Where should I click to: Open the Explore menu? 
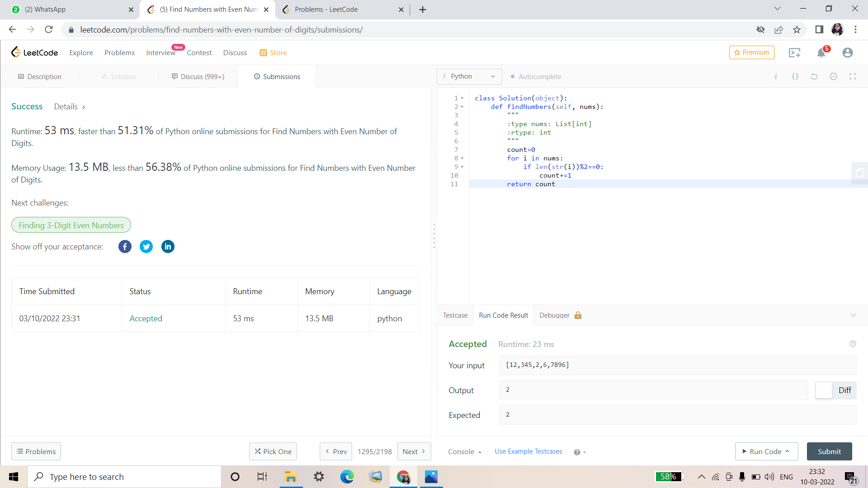81,52
